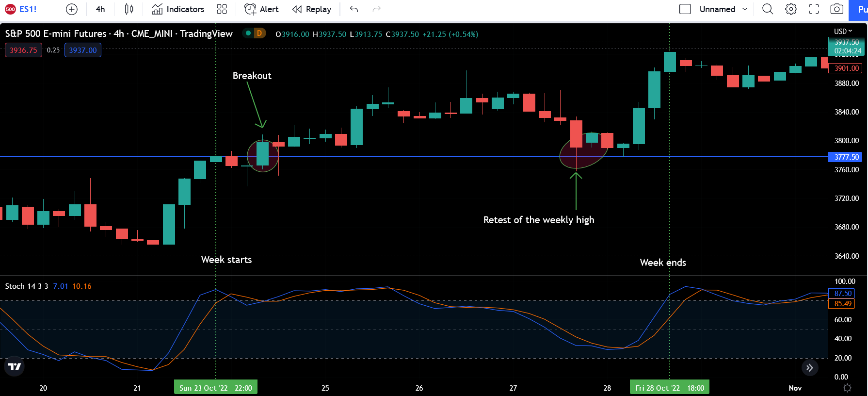Image resolution: width=868 pixels, height=396 pixels.
Task: Start bar Replay mode
Action: (312, 9)
